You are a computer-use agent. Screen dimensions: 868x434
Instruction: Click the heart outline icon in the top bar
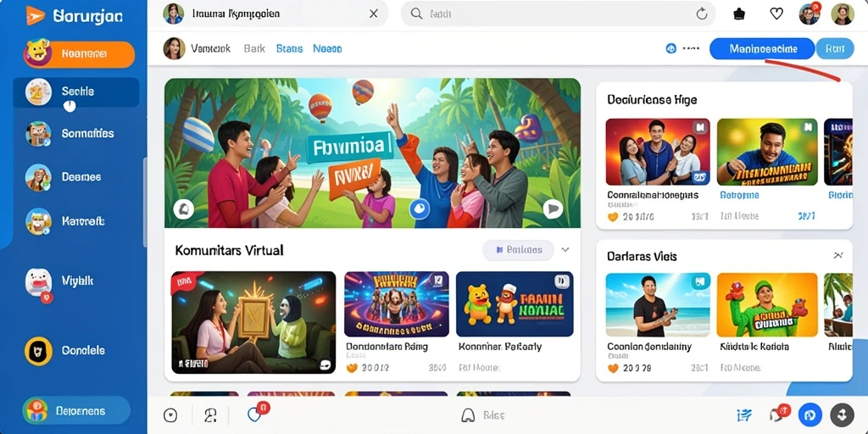tap(776, 14)
